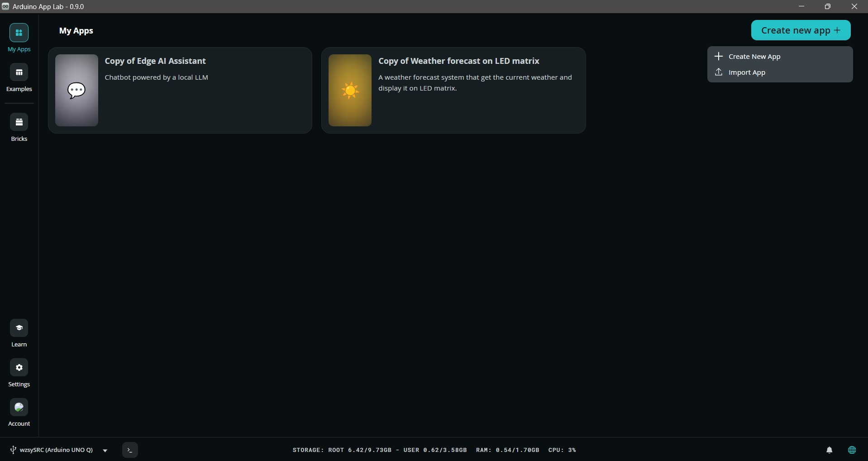Screen dimensions: 868x461
Task: Click the Copy of Edge AI Assistant title
Action: point(155,61)
